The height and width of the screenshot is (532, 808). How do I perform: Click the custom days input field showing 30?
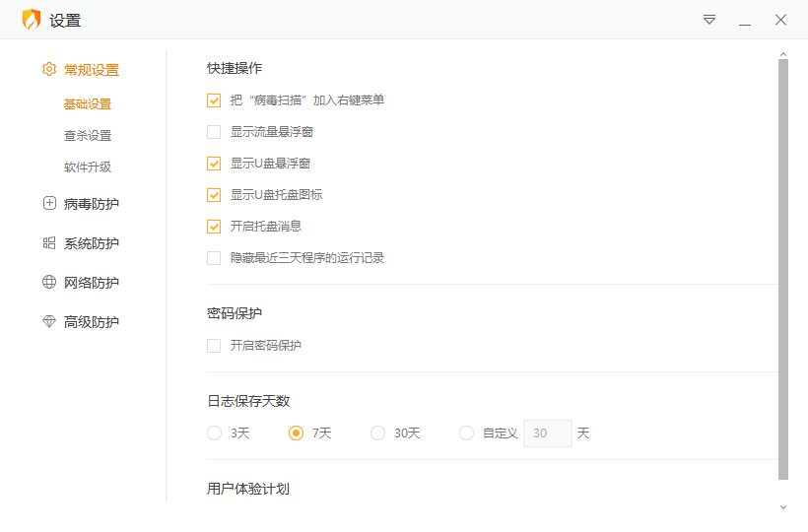point(547,433)
